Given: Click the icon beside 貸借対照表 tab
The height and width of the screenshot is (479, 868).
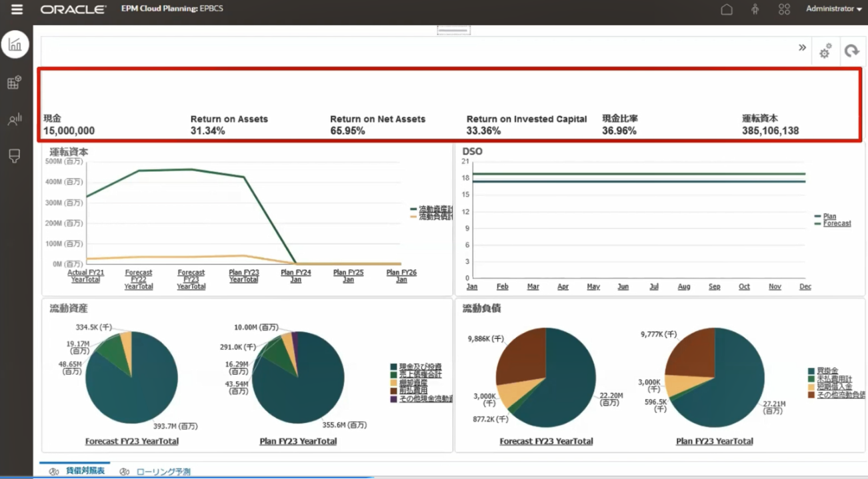Looking at the screenshot, I should coord(54,472).
